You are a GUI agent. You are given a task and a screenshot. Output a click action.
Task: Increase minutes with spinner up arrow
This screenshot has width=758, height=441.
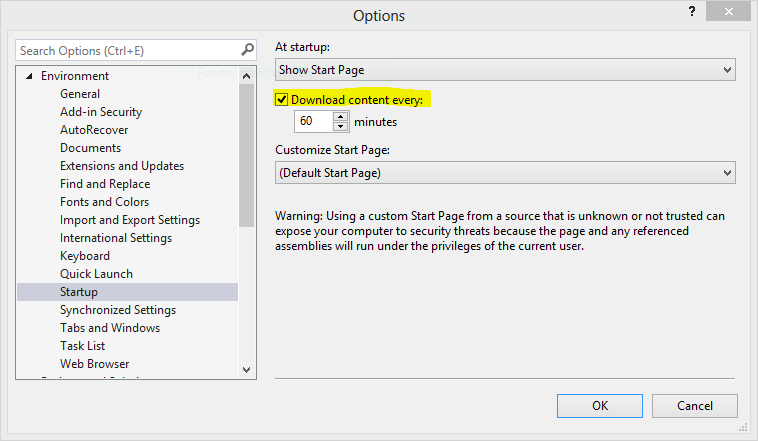point(340,116)
